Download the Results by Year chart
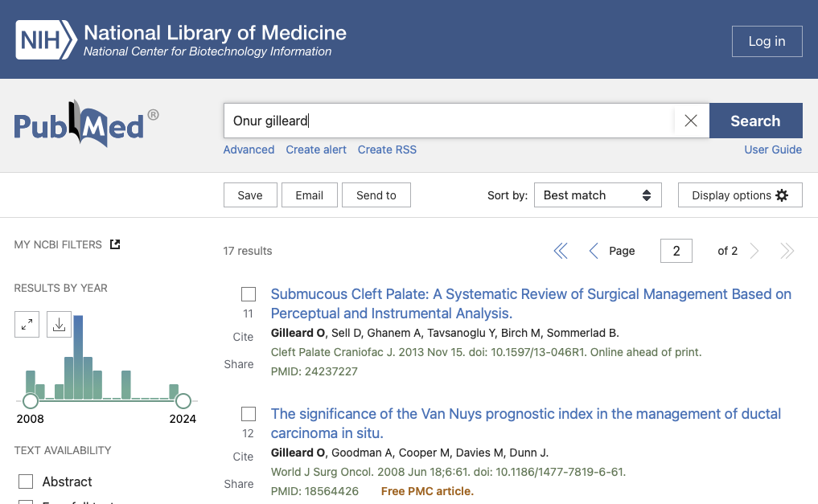 point(59,324)
